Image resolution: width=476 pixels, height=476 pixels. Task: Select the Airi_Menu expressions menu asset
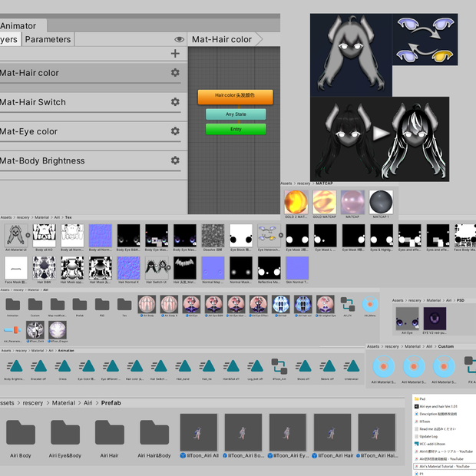pyautogui.click(x=370, y=304)
